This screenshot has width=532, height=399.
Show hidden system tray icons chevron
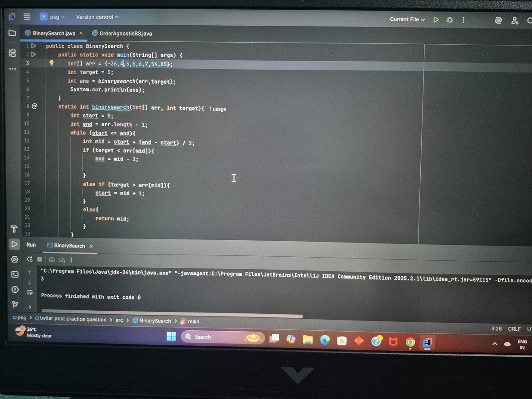coord(495,344)
